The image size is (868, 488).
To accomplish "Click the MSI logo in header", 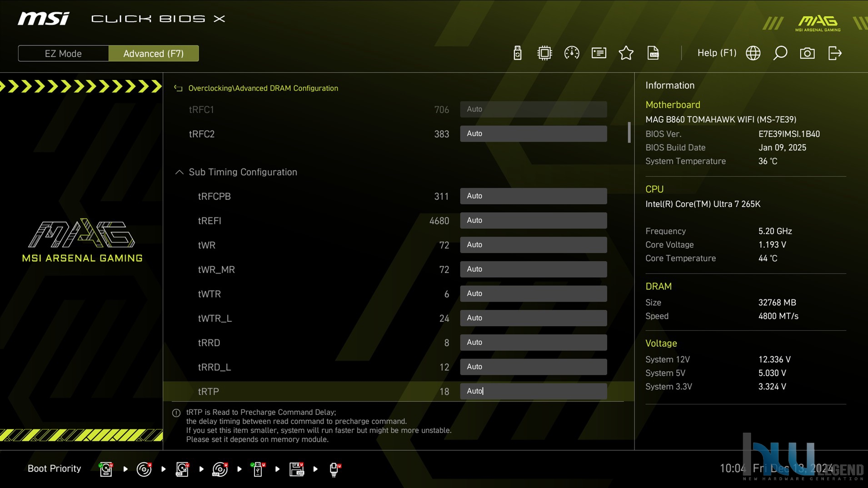I will 44,19.
